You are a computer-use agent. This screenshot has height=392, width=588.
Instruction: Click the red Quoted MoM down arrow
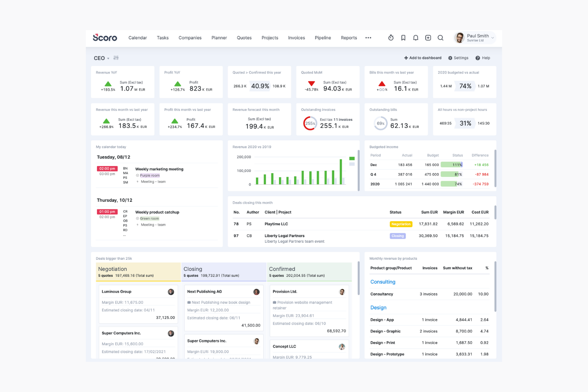(x=311, y=83)
